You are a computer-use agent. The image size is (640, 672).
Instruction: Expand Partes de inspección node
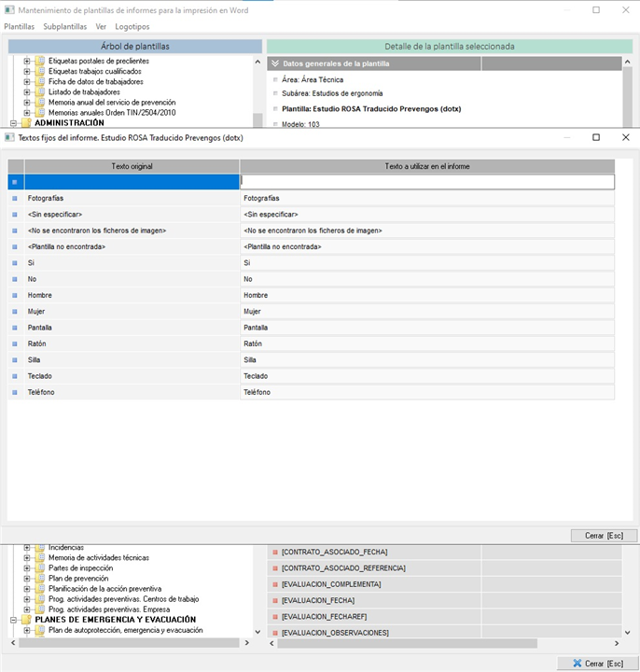tap(27, 567)
